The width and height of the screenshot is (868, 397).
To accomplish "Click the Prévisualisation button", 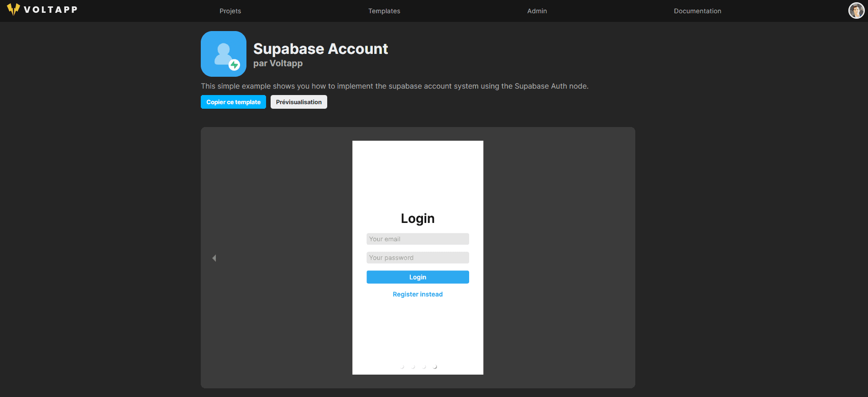I will pyautogui.click(x=298, y=102).
